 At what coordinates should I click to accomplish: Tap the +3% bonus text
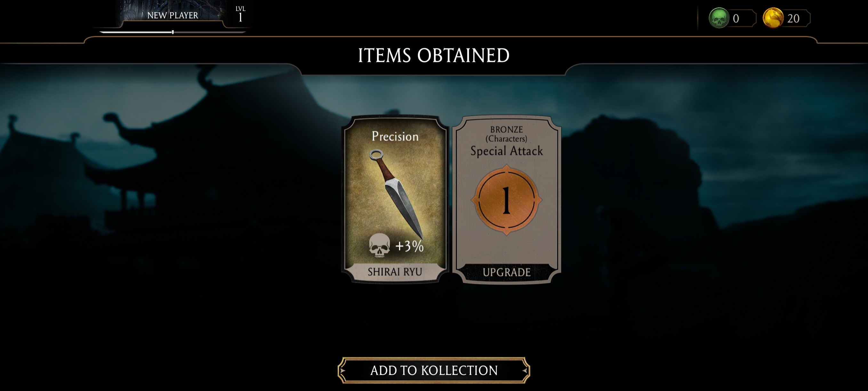(x=409, y=246)
